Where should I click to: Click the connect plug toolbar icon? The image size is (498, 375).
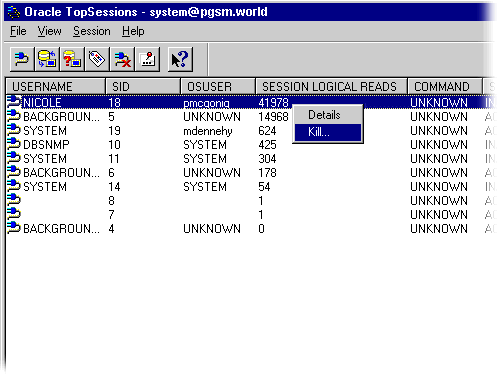22,59
